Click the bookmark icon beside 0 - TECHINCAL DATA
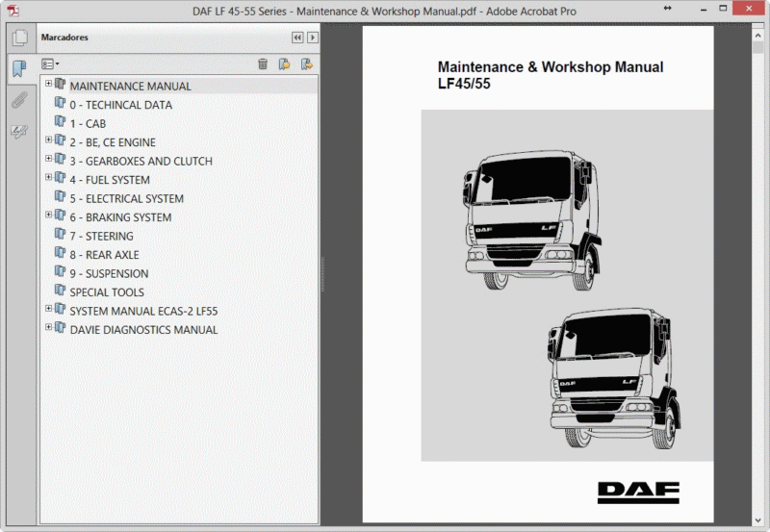Screen dimensions: 770x532 [x=60, y=103]
